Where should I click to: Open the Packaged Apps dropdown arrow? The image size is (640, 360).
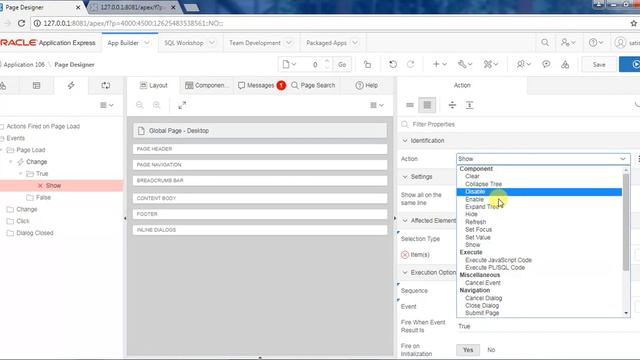[355, 42]
